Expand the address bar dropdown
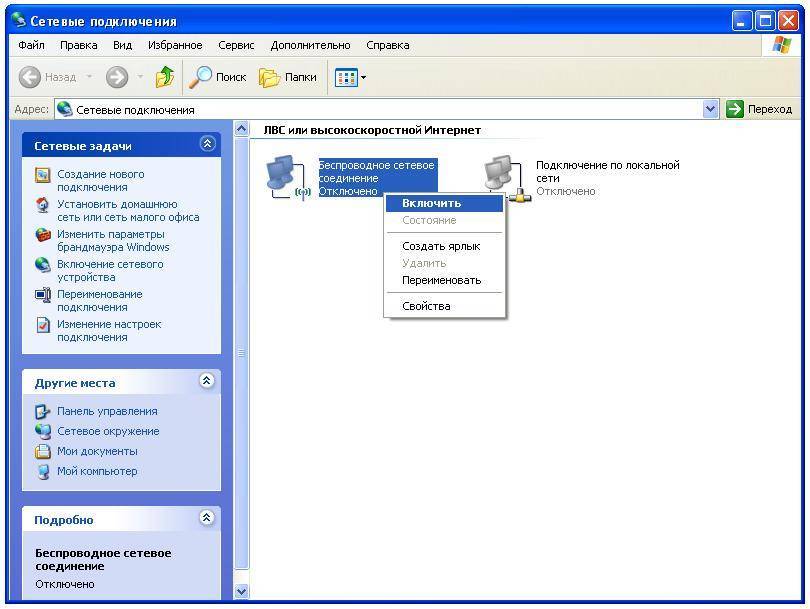This screenshot has height=609, width=810. (711, 109)
